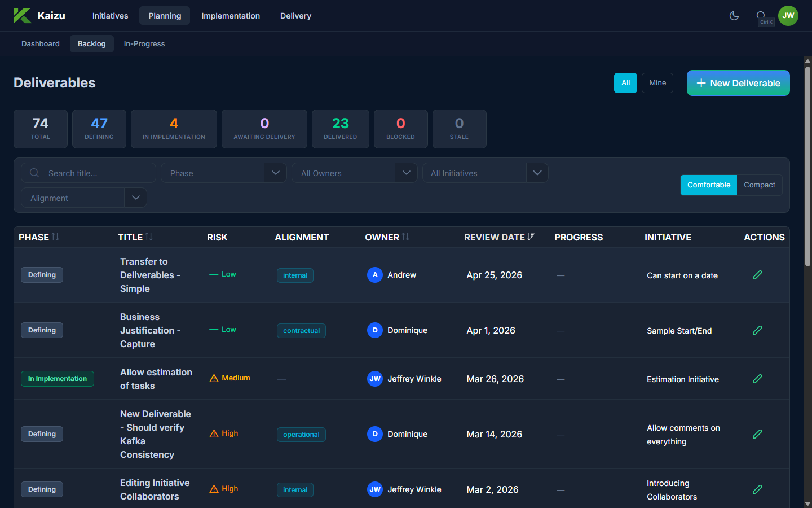Open the Alignment filter dropdown
Viewport: 812px width, 508px height.
tap(135, 198)
